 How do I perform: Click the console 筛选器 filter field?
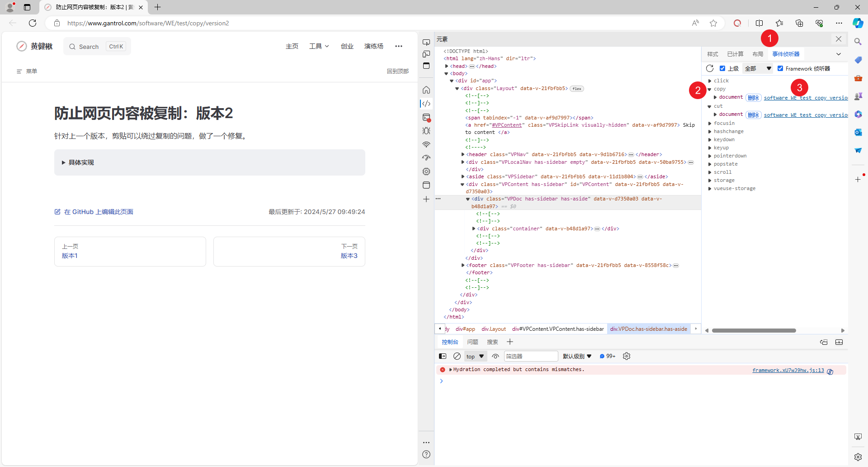point(531,356)
